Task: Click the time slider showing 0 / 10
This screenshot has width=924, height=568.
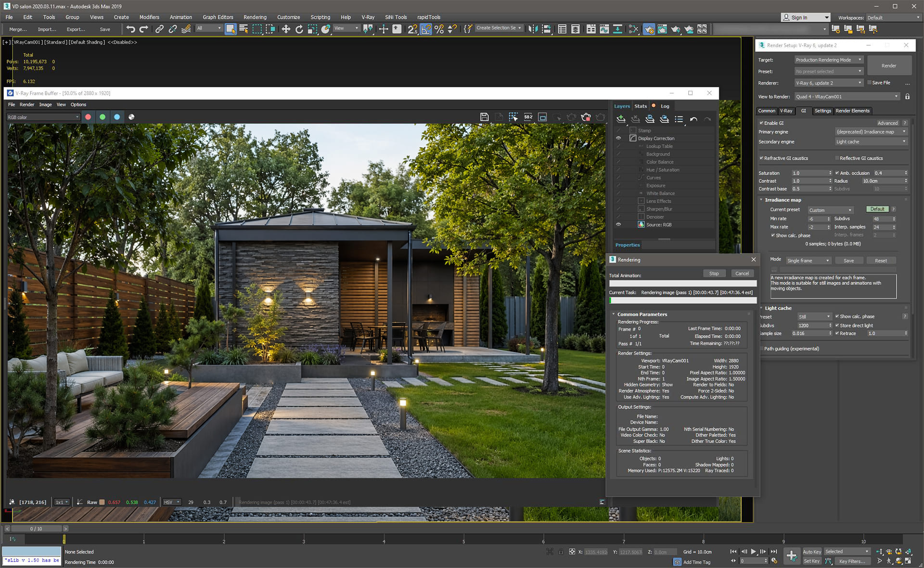Action: (36, 529)
